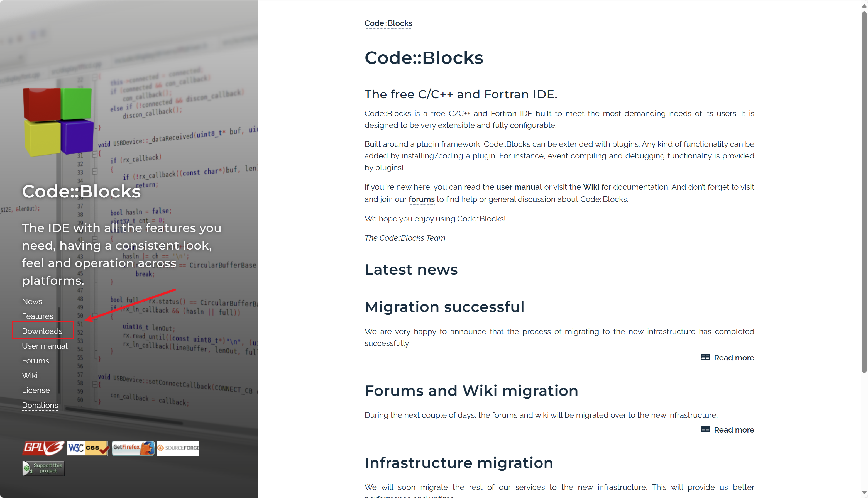The height and width of the screenshot is (498, 868).
Task: Click the W3C CSS validation badge
Action: (87, 448)
